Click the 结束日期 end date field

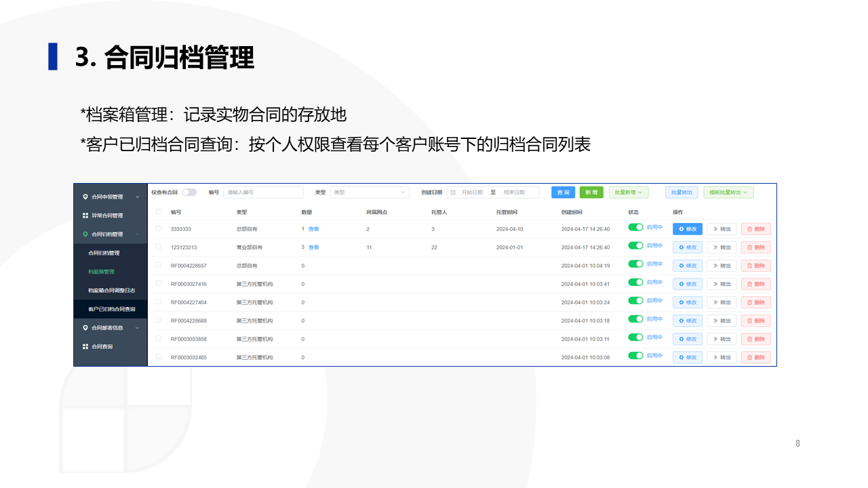pyautogui.click(x=513, y=192)
